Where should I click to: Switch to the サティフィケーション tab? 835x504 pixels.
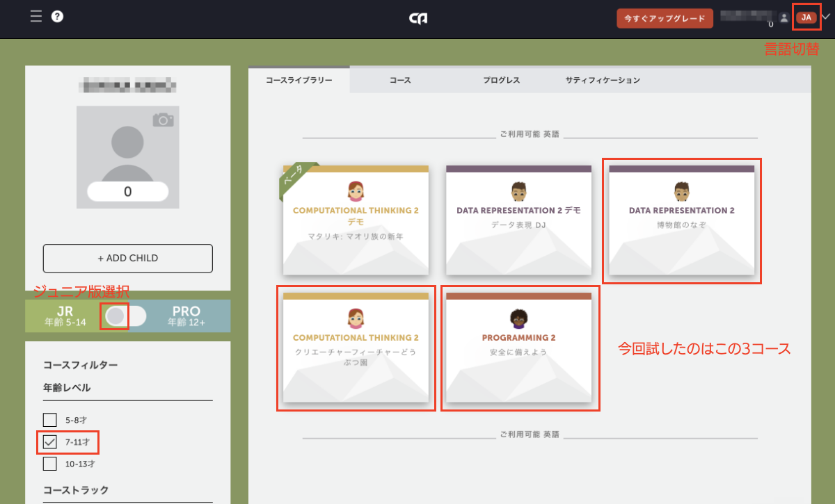pyautogui.click(x=603, y=80)
